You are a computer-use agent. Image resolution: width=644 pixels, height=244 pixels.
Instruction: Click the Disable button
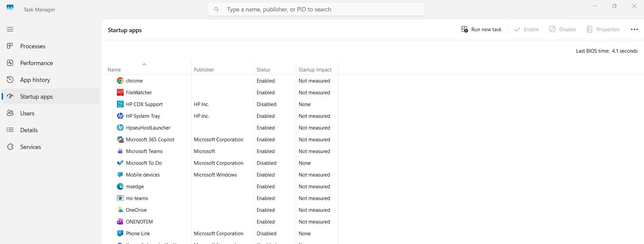click(562, 30)
